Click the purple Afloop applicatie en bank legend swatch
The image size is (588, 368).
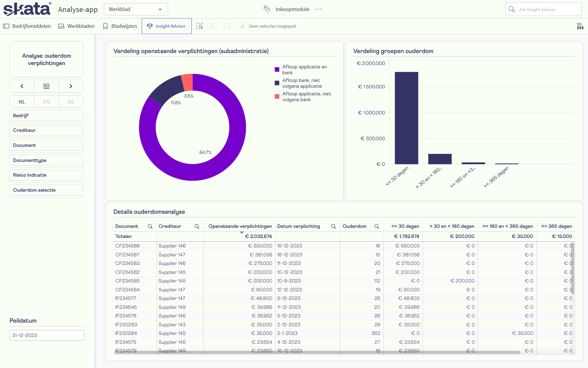(x=277, y=70)
